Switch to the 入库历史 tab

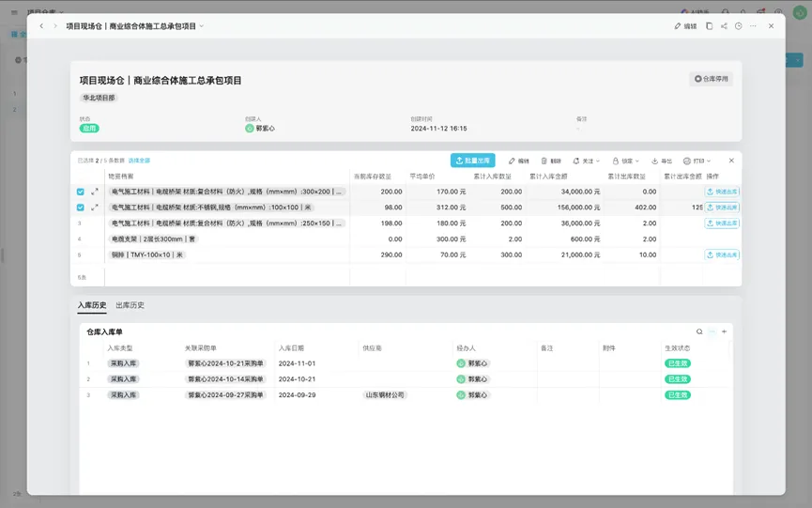[91, 305]
